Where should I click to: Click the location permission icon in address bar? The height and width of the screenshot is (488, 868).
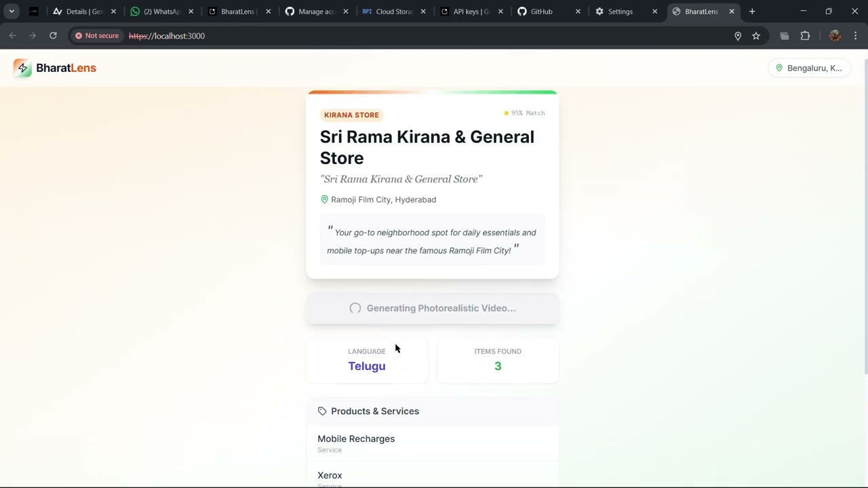[738, 36]
